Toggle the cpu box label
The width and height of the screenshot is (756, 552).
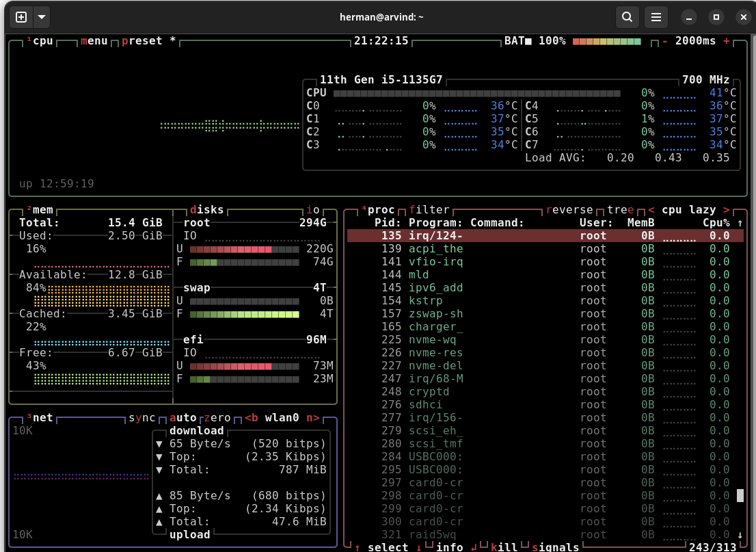(x=40, y=41)
